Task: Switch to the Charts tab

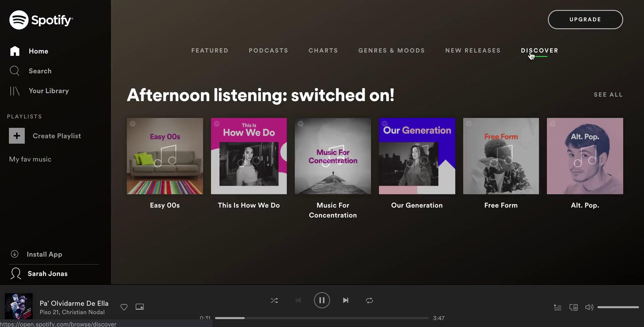Action: click(x=323, y=50)
